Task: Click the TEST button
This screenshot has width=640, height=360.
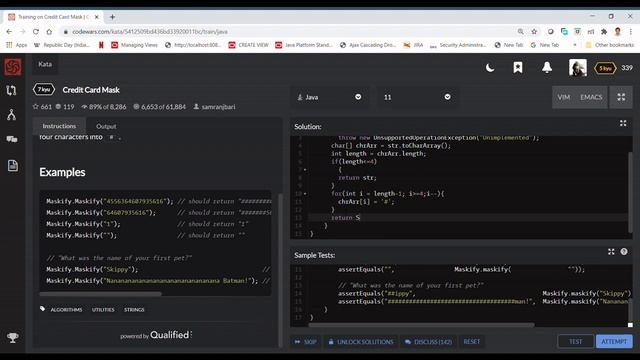Action: coord(576,341)
